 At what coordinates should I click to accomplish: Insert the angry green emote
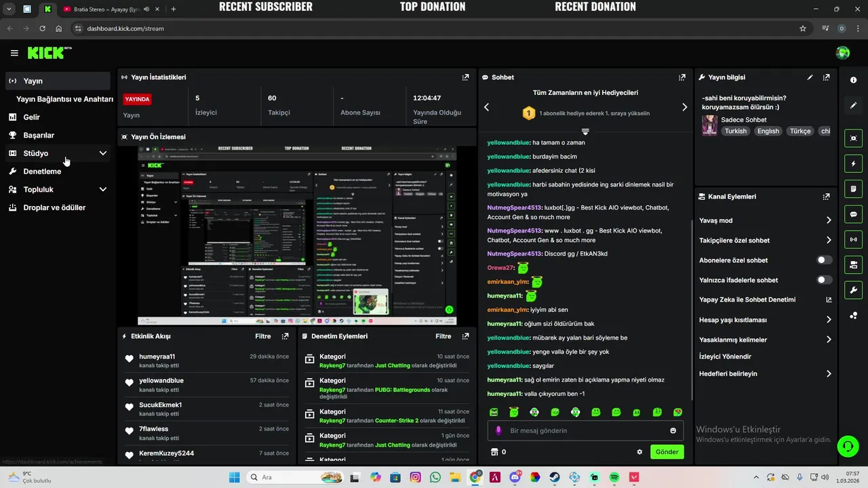pos(494,412)
